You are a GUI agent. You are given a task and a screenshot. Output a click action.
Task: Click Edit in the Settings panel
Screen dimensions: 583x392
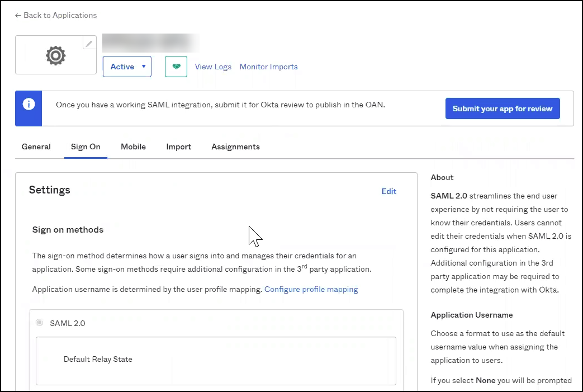(x=388, y=191)
